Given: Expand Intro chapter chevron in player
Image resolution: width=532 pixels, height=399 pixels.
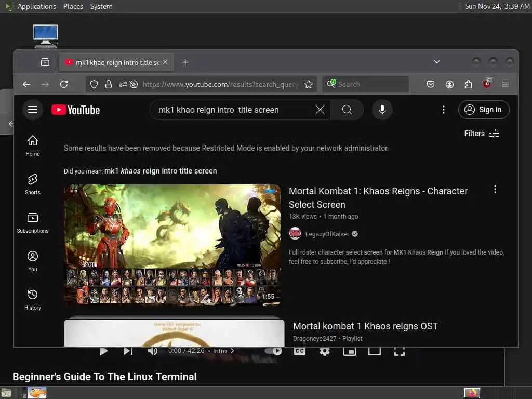Looking at the screenshot, I should (x=232, y=351).
